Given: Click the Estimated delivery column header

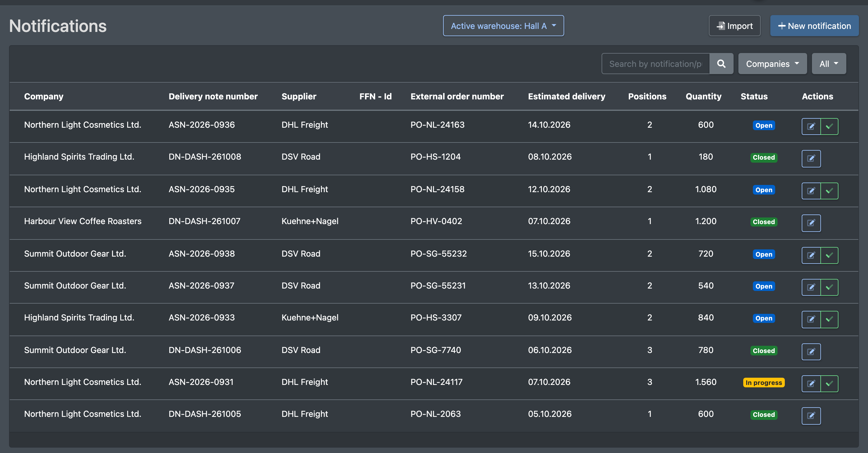Looking at the screenshot, I should point(566,96).
